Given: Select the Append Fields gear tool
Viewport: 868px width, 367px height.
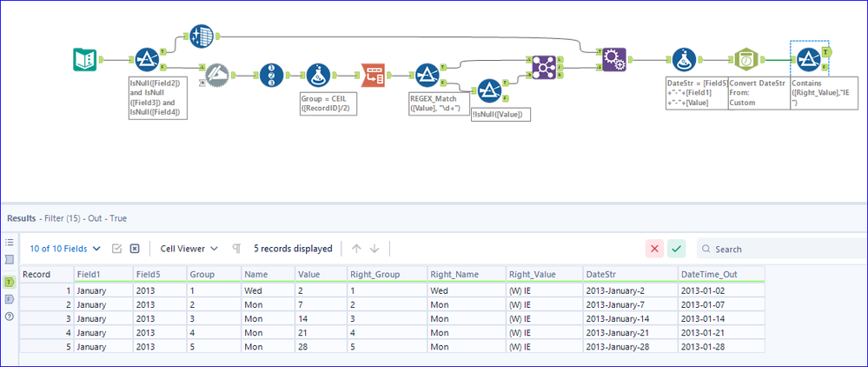Looking at the screenshot, I should pyautogui.click(x=615, y=59).
